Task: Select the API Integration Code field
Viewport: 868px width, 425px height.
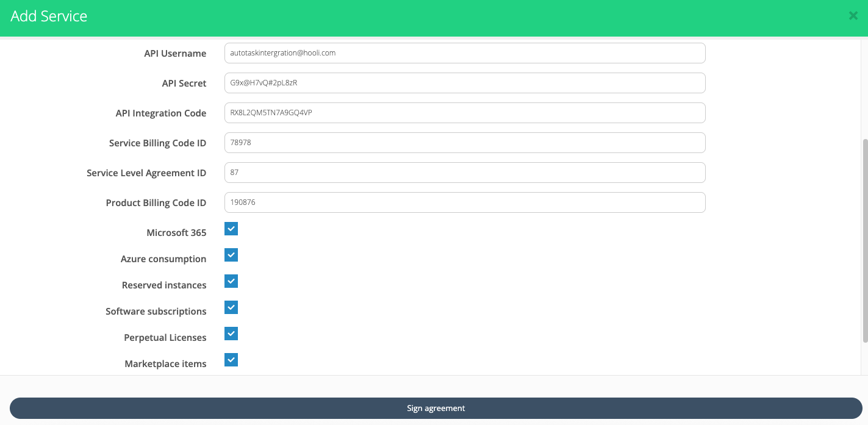Action: tap(464, 113)
